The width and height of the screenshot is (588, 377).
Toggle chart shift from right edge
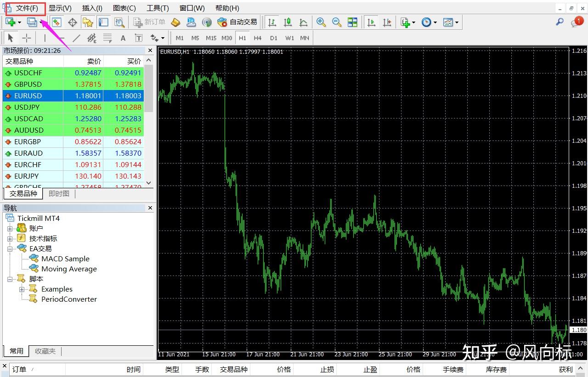387,22
